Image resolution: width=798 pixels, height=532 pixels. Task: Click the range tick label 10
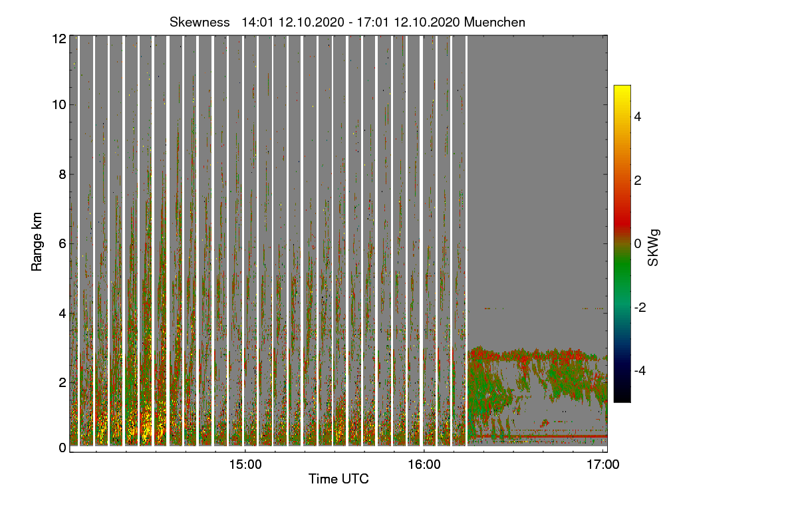point(59,104)
